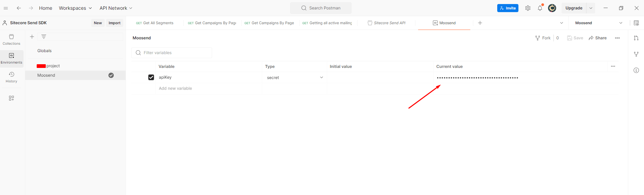Viewport: 644px width, 195px height.
Task: Uncheck the apiKey variable checkbox
Action: tap(151, 77)
